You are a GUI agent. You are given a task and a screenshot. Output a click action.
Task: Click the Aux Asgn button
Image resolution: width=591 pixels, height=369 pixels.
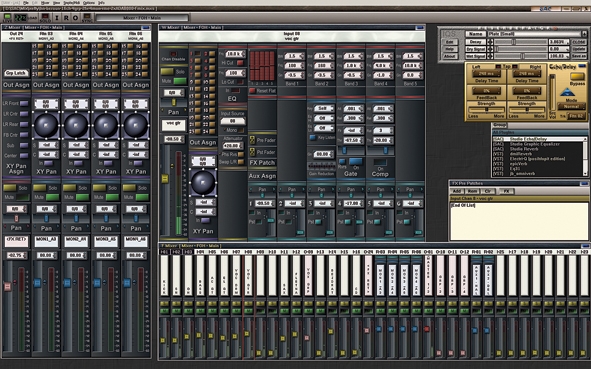coord(262,176)
